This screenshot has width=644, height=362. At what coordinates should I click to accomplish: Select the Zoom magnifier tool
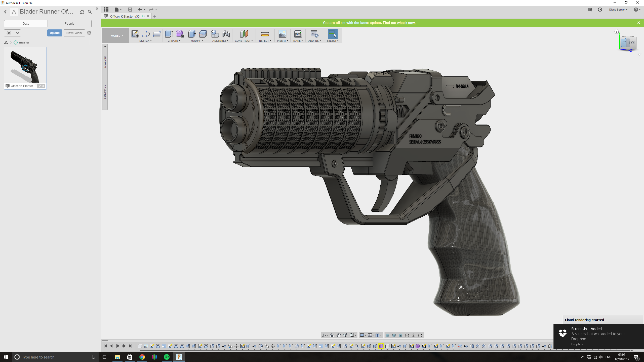pos(345,335)
